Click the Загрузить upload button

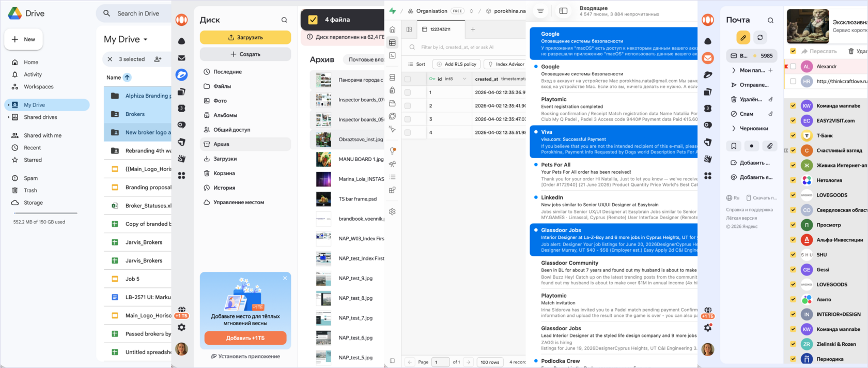click(x=245, y=37)
